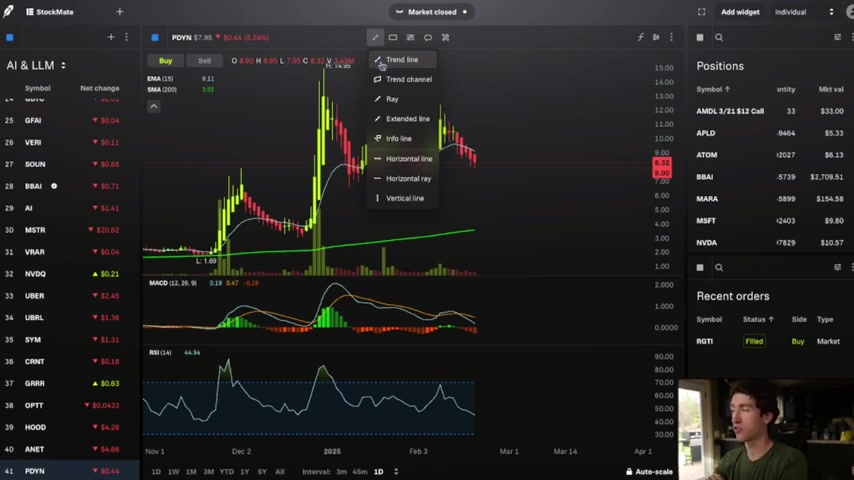Select the All time range
This screenshot has width=854, height=480.
[279, 472]
